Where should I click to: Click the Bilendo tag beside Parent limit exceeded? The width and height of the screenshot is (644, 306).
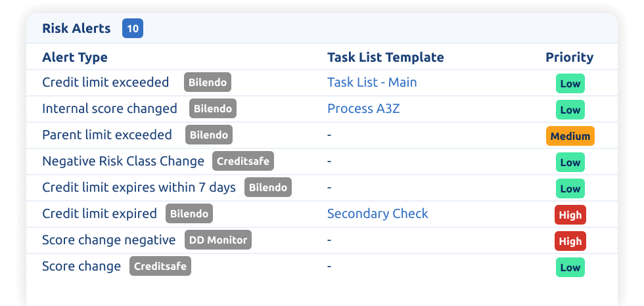point(209,135)
